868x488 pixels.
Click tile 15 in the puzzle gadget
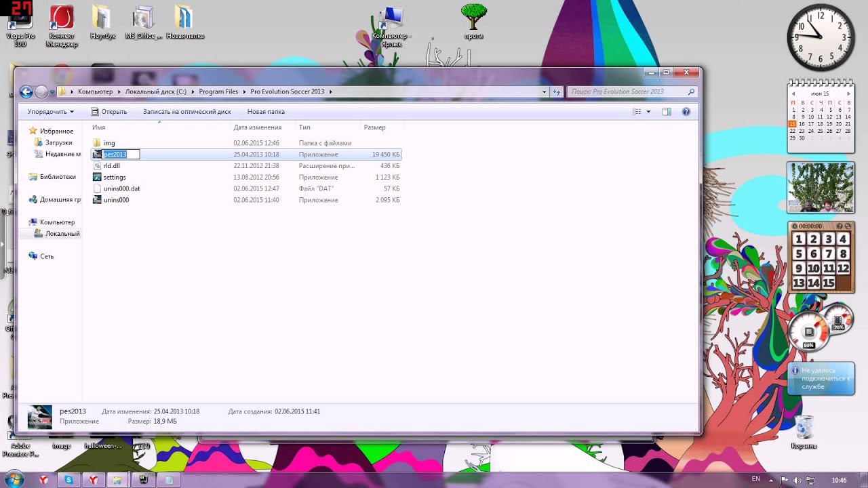pyautogui.click(x=828, y=283)
